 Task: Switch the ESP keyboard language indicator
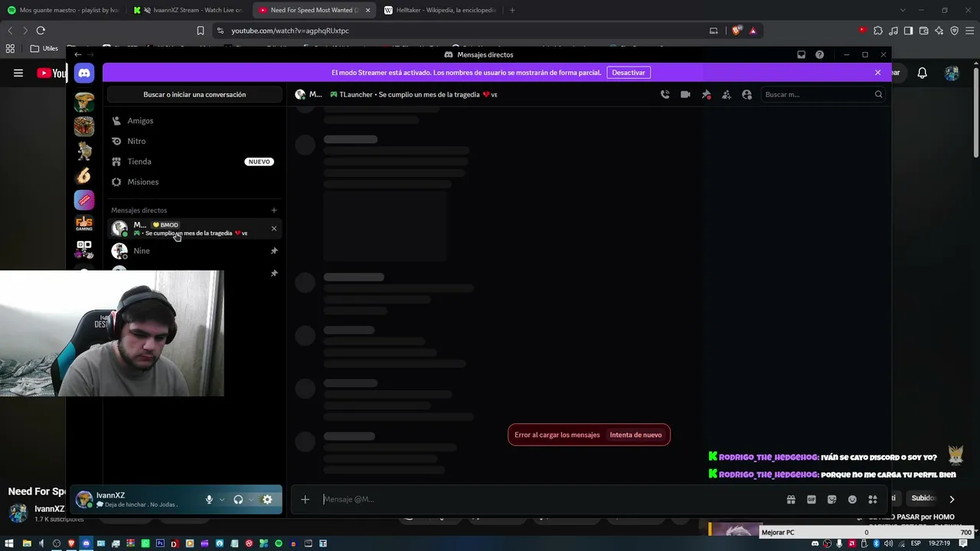point(916,543)
